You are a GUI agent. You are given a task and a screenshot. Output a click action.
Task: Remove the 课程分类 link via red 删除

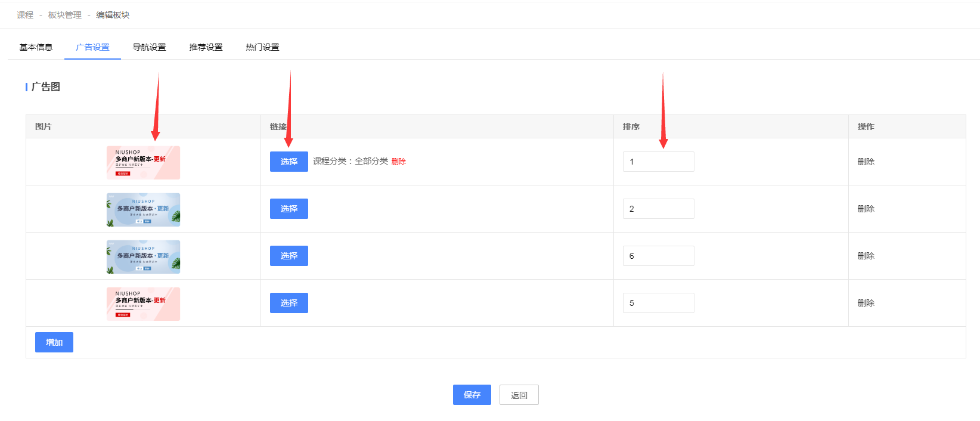399,162
